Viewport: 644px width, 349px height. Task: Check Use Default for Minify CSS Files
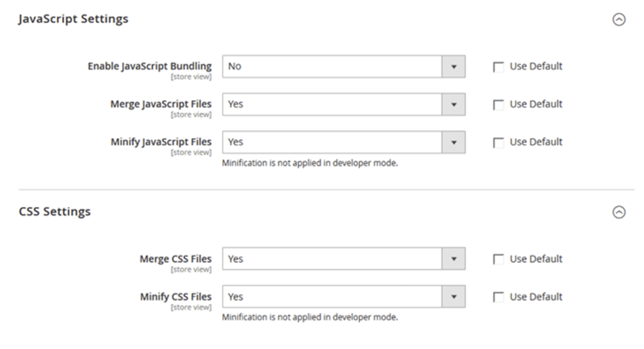point(498,297)
